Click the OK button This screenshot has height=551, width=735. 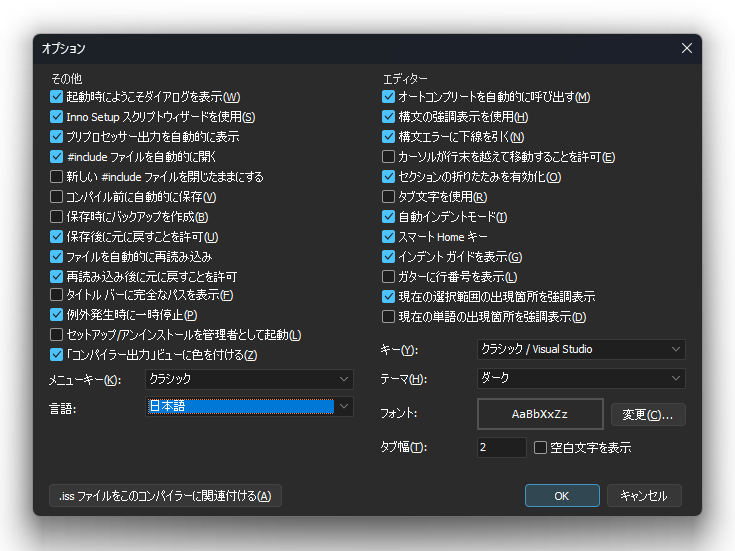pos(562,496)
